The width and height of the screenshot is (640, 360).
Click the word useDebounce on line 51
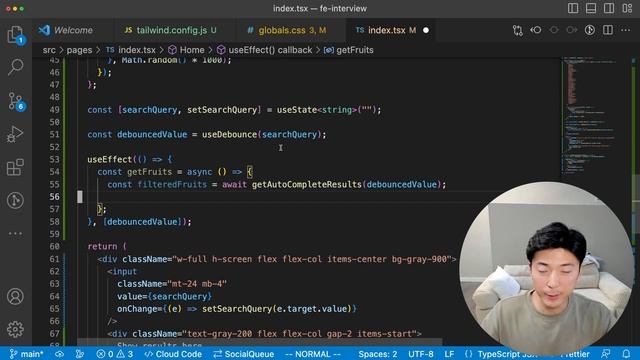click(x=229, y=135)
